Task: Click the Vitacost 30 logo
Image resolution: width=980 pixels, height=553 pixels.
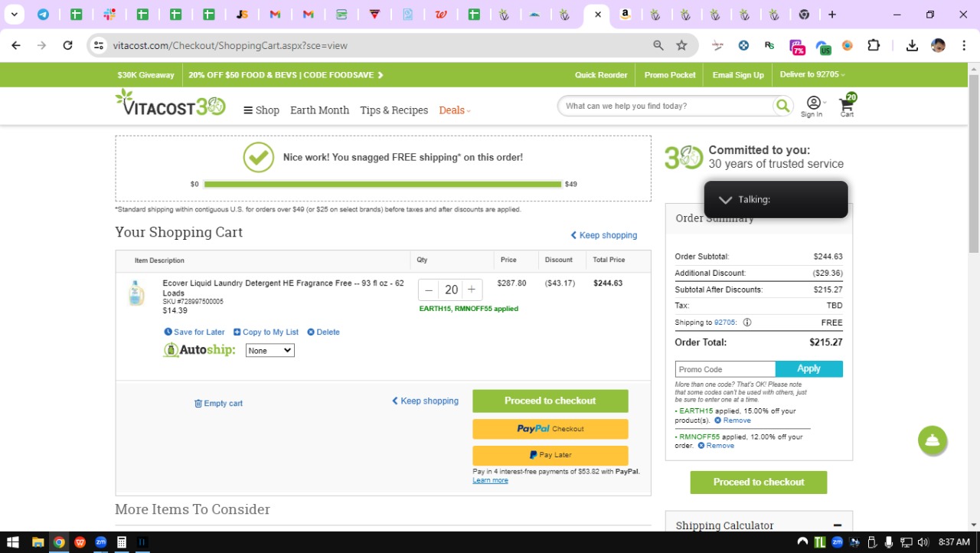Action: tap(170, 103)
